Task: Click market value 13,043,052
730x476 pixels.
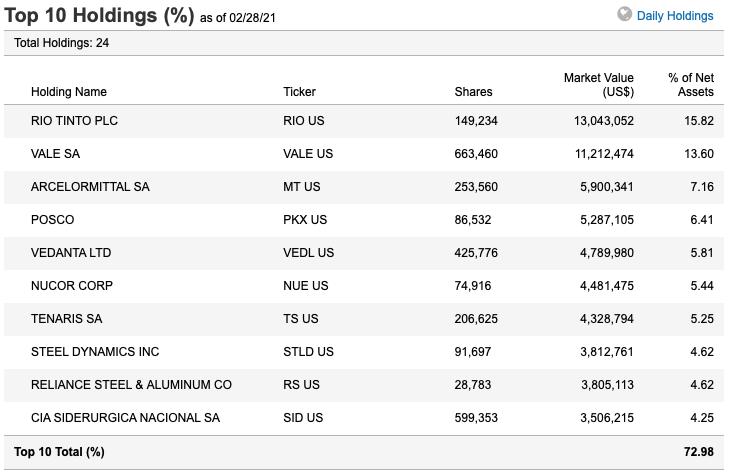Action: tap(604, 121)
